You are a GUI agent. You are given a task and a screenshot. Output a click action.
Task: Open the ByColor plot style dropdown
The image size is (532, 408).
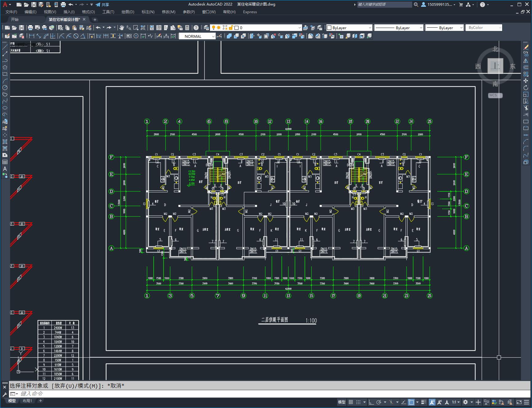[500, 28]
